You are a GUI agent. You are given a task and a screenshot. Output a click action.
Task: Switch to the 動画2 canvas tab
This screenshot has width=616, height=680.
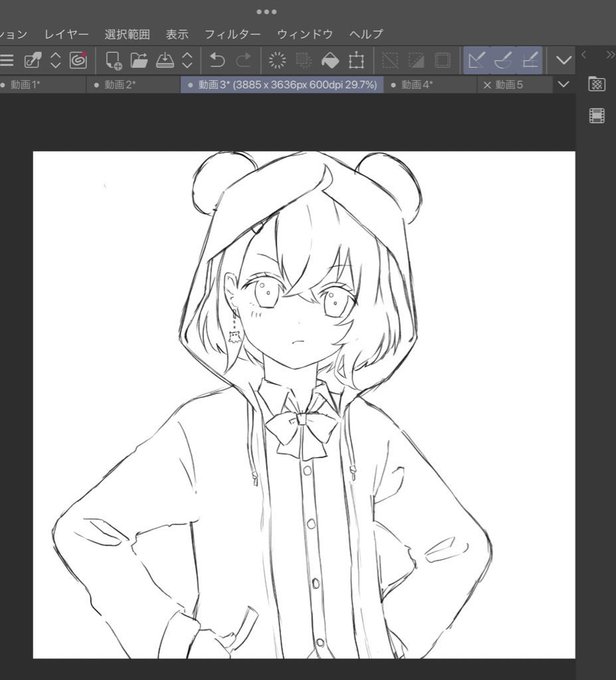click(134, 85)
